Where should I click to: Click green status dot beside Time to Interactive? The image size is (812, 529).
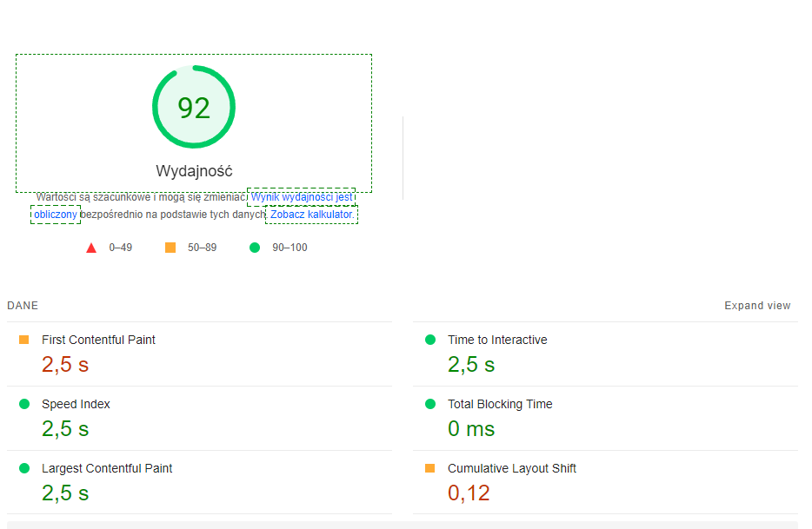[430, 340]
